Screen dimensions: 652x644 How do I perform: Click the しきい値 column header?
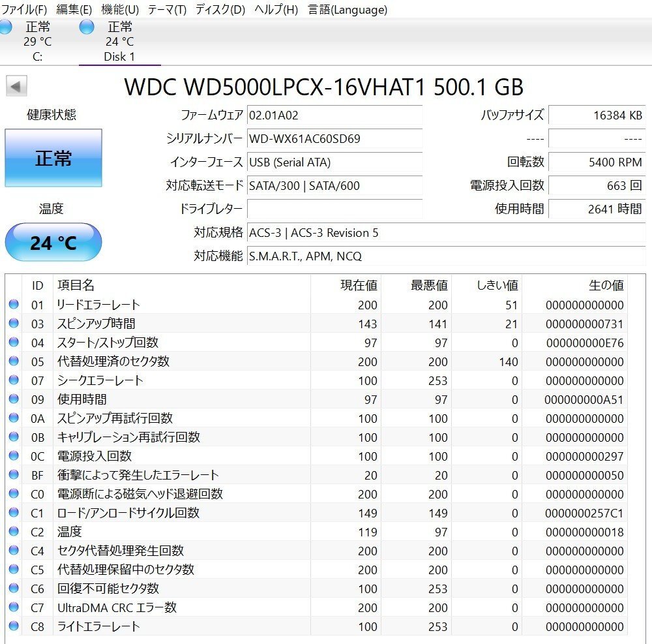(x=497, y=285)
